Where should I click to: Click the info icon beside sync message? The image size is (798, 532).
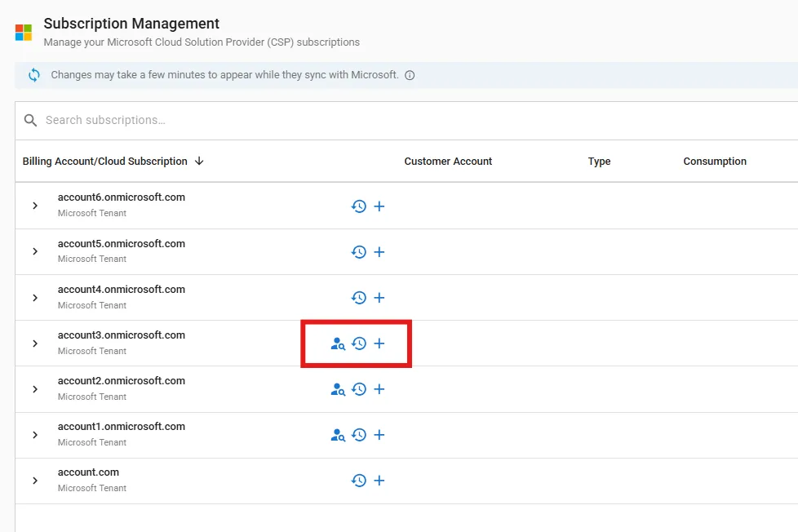(x=410, y=75)
